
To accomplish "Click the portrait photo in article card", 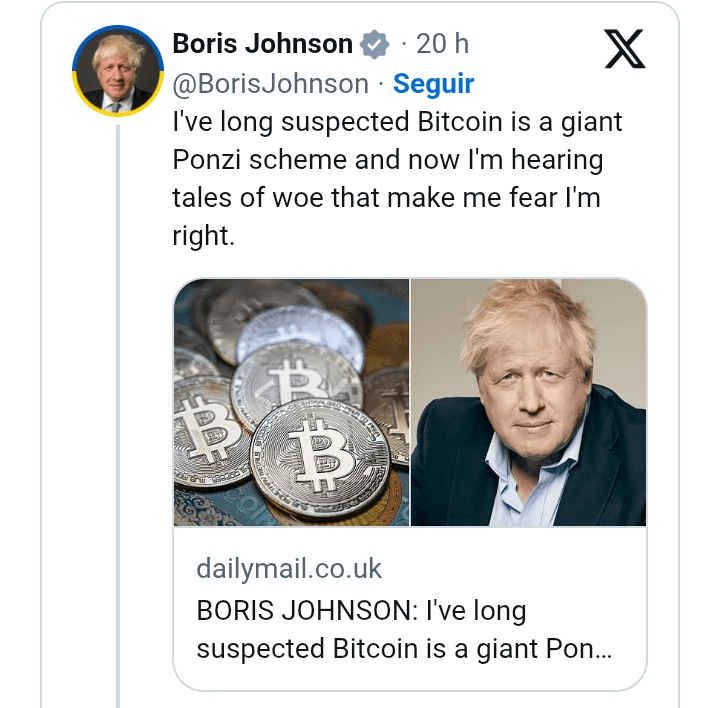I will coord(528,402).
